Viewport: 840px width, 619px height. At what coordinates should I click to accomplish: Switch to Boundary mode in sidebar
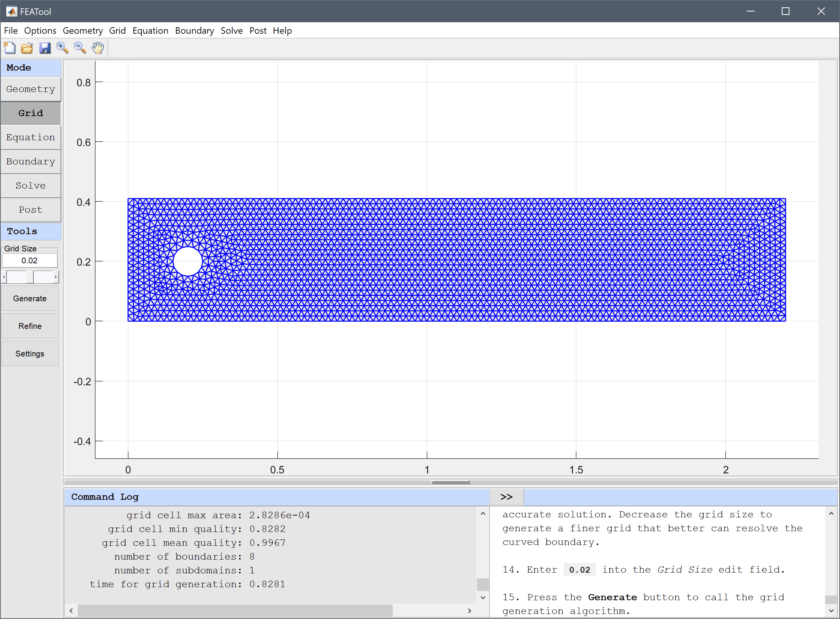point(31,162)
